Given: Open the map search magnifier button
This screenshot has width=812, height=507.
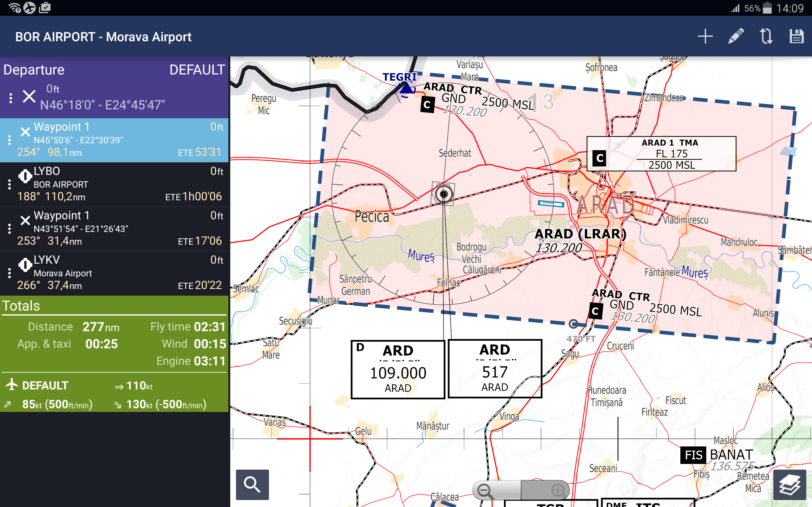Looking at the screenshot, I should point(252,485).
